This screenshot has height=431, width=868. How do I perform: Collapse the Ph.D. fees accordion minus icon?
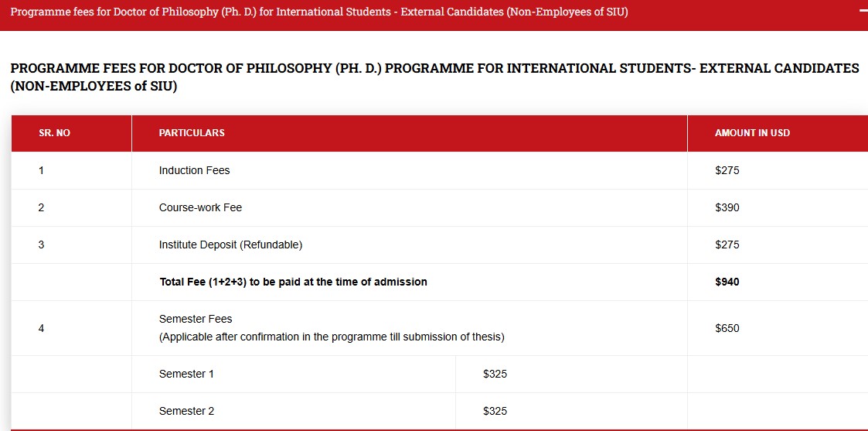[x=863, y=12]
